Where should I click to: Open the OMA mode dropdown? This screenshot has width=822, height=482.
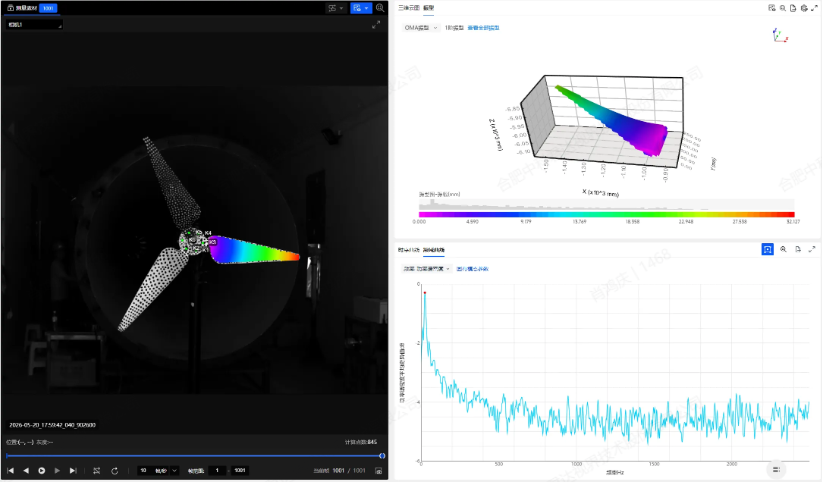420,28
